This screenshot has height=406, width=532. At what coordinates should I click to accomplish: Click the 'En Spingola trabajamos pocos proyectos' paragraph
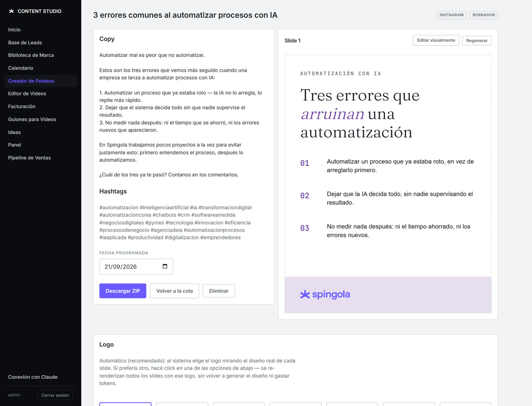[171, 152]
